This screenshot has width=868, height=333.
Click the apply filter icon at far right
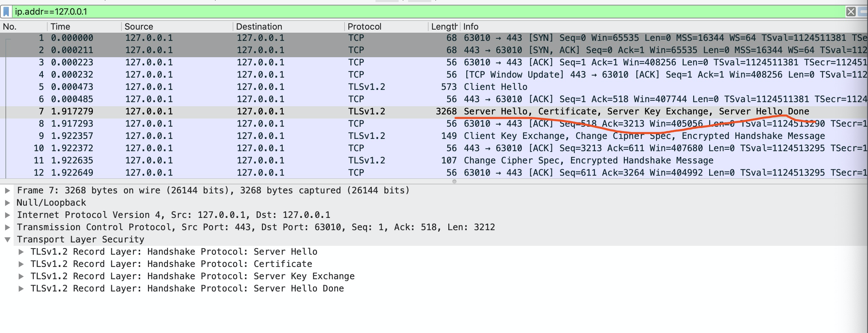pyautogui.click(x=863, y=11)
